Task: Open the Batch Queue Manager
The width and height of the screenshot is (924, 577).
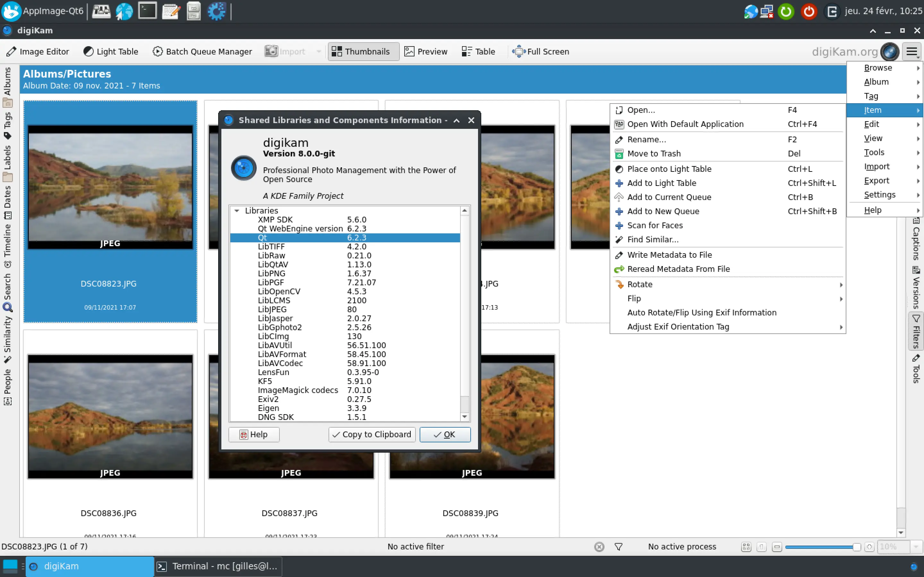Action: pyautogui.click(x=203, y=52)
